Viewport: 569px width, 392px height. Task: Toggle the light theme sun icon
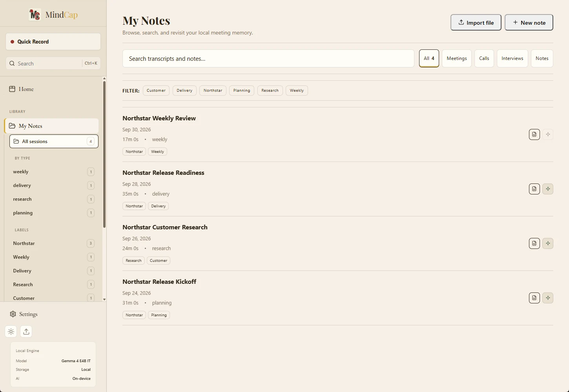pos(11,332)
